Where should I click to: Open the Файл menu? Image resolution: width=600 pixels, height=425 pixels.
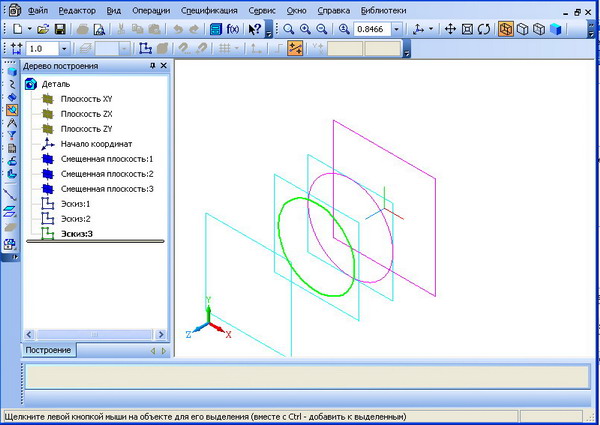coord(38,11)
